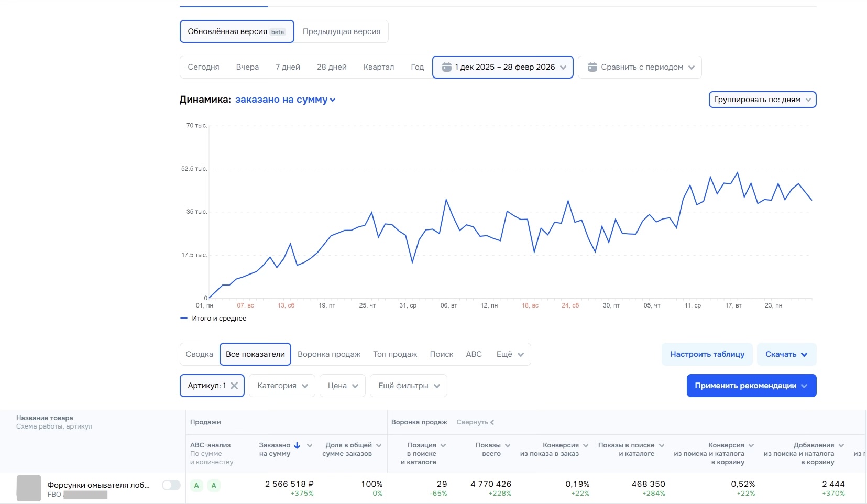
Task: Open Позиция в поиске column chevron
Action: [x=443, y=445]
